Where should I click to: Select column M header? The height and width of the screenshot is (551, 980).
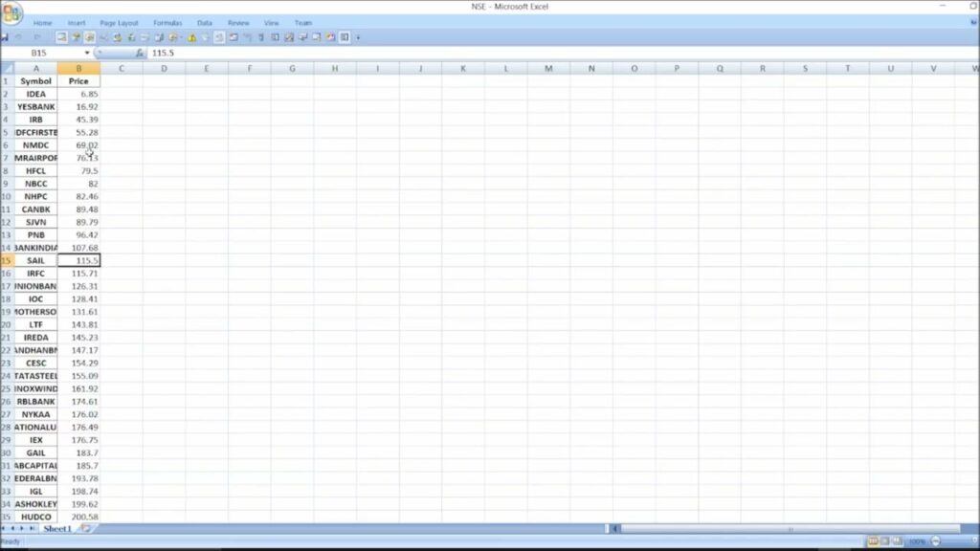coord(548,68)
